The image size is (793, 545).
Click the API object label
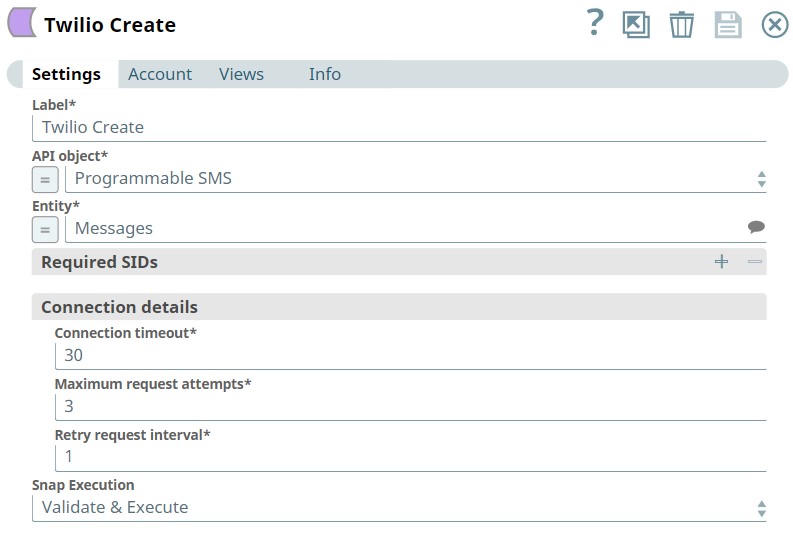(x=70, y=156)
